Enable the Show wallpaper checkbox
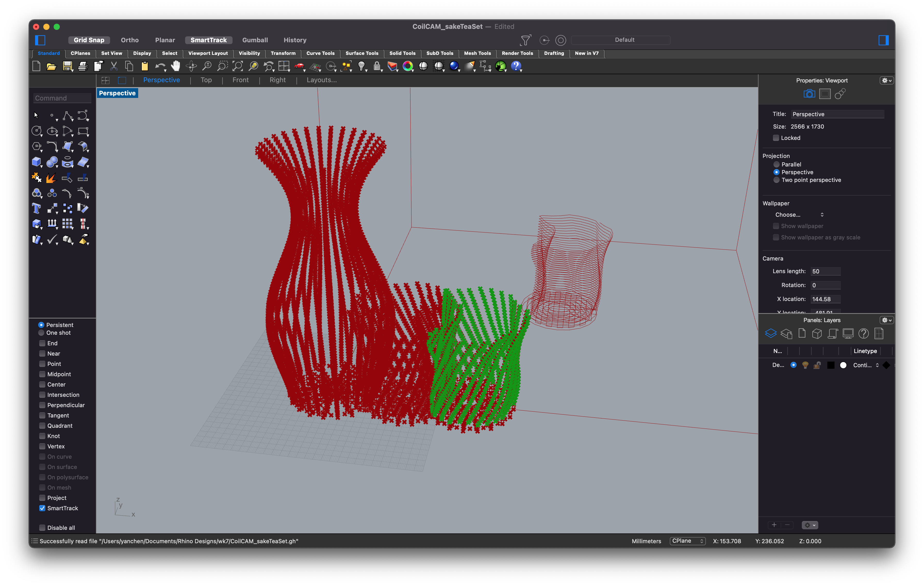Viewport: 924px width, 586px height. click(x=776, y=226)
